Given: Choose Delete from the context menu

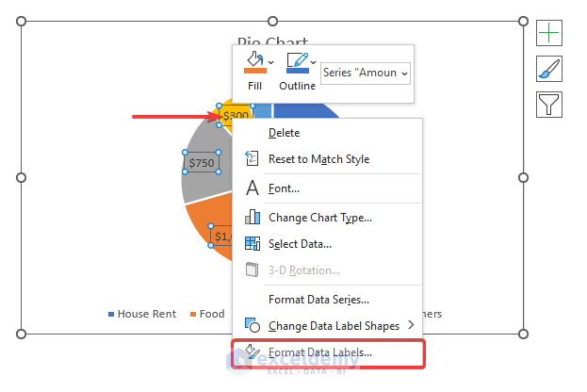Looking at the screenshot, I should (285, 133).
